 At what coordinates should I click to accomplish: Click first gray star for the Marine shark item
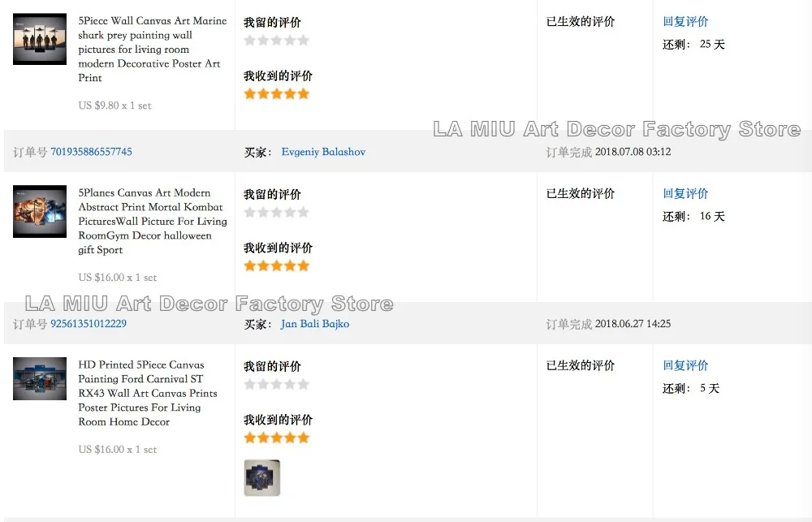tap(250, 41)
